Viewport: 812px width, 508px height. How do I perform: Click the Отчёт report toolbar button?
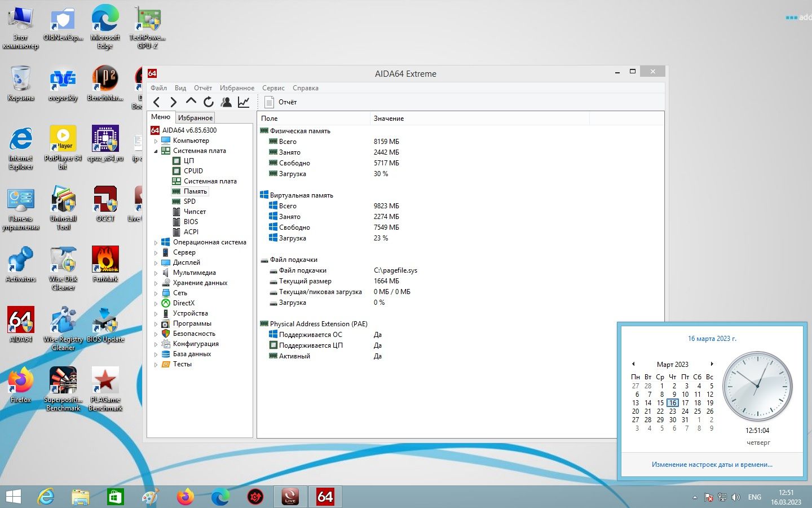(281, 102)
